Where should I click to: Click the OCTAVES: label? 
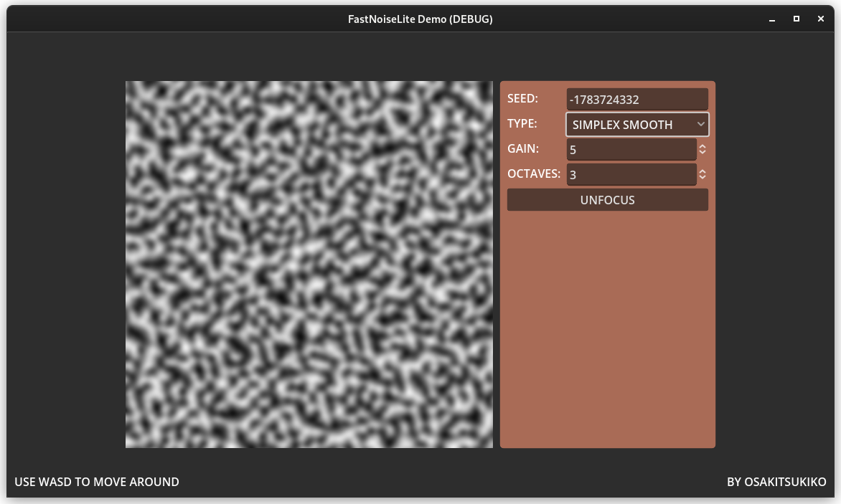click(x=534, y=174)
